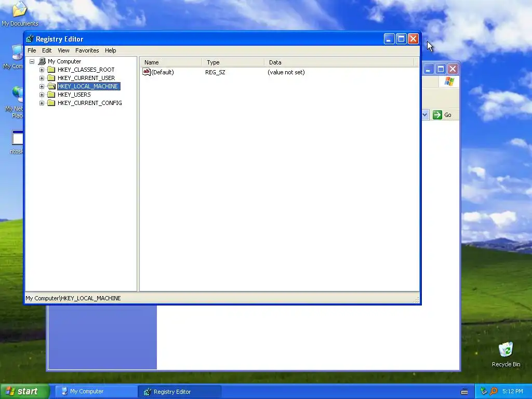The height and width of the screenshot is (399, 532).
Task: Open the Recycle Bin desktop icon
Action: pyautogui.click(x=506, y=354)
